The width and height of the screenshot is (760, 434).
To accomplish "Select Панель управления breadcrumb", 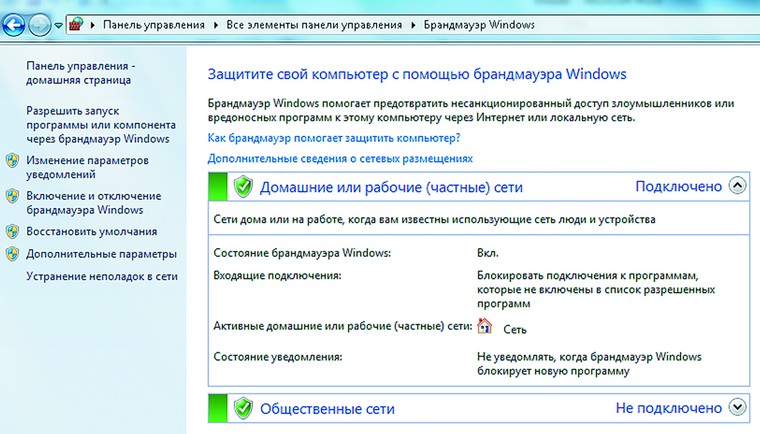I will 154,25.
